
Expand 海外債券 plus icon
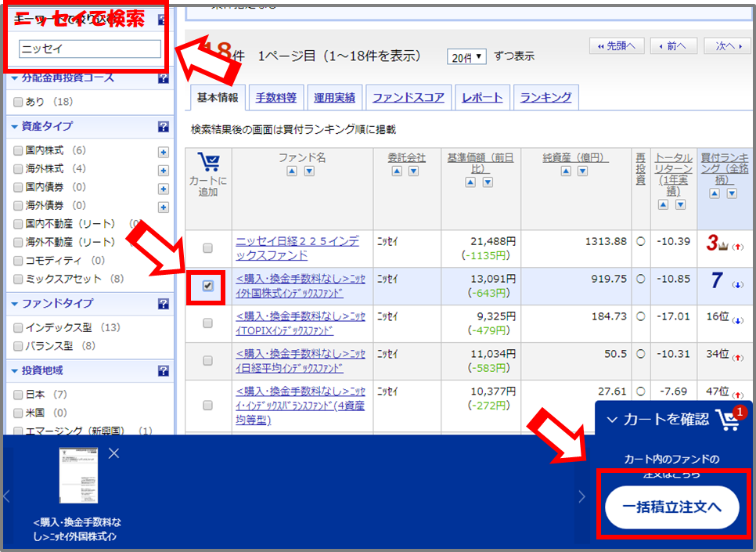coord(164,207)
